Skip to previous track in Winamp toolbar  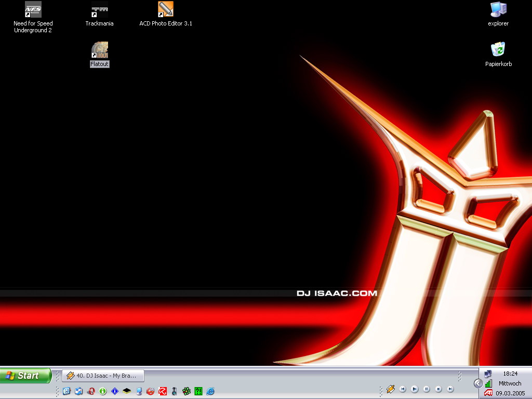click(403, 389)
